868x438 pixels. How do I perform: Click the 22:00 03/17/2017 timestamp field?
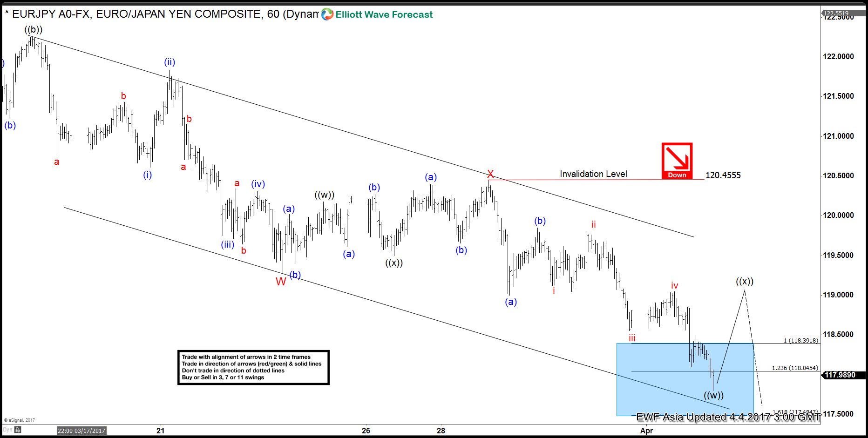(81, 431)
